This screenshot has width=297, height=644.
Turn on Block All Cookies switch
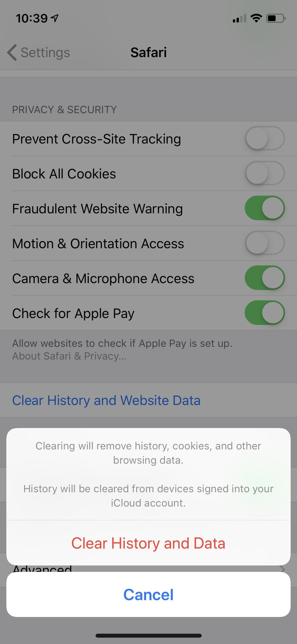265,173
